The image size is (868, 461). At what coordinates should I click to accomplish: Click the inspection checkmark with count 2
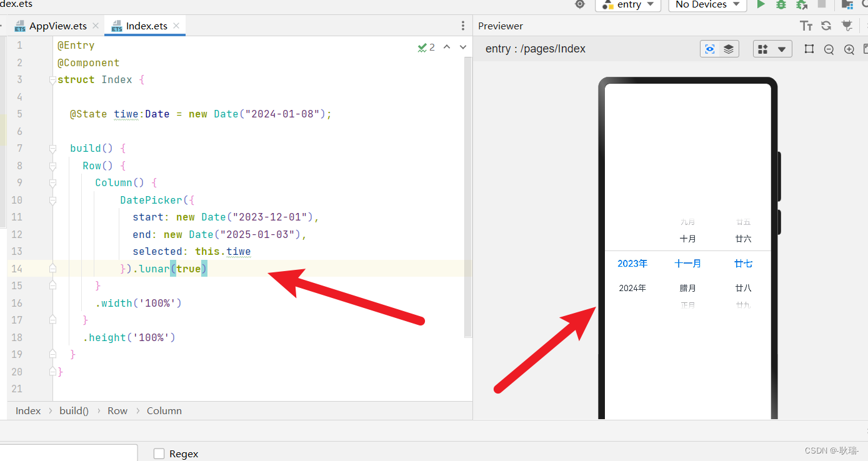click(426, 47)
